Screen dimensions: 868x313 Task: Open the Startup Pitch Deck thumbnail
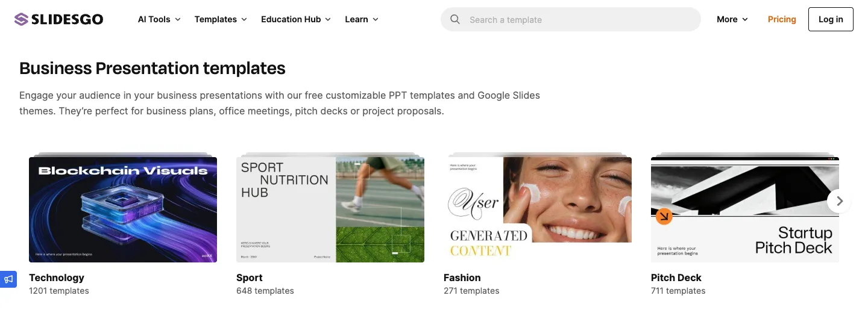(x=745, y=209)
